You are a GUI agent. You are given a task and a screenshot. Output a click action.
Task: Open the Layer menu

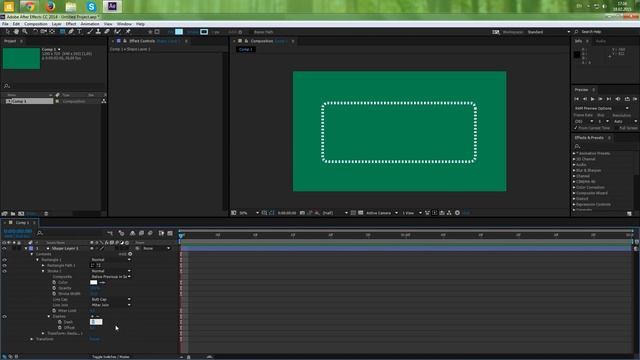(57, 24)
